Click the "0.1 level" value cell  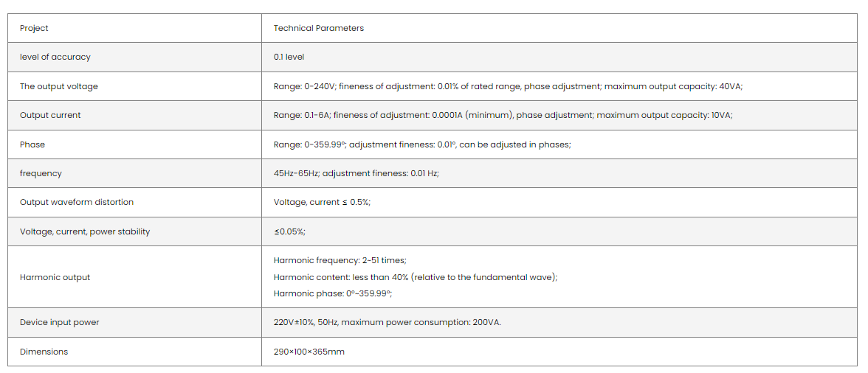tap(289, 57)
